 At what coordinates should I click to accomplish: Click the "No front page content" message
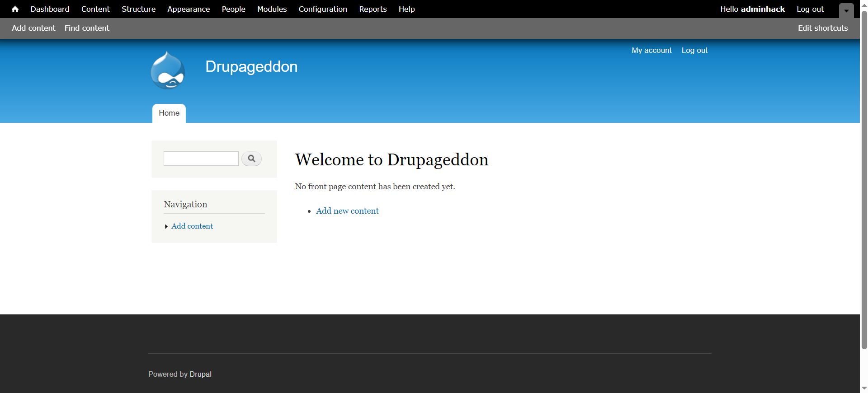[x=375, y=187]
